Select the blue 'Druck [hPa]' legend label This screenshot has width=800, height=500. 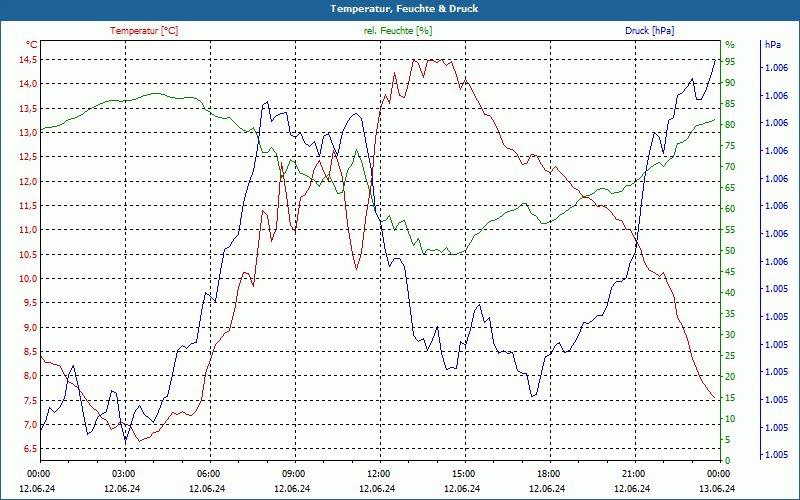click(x=649, y=31)
